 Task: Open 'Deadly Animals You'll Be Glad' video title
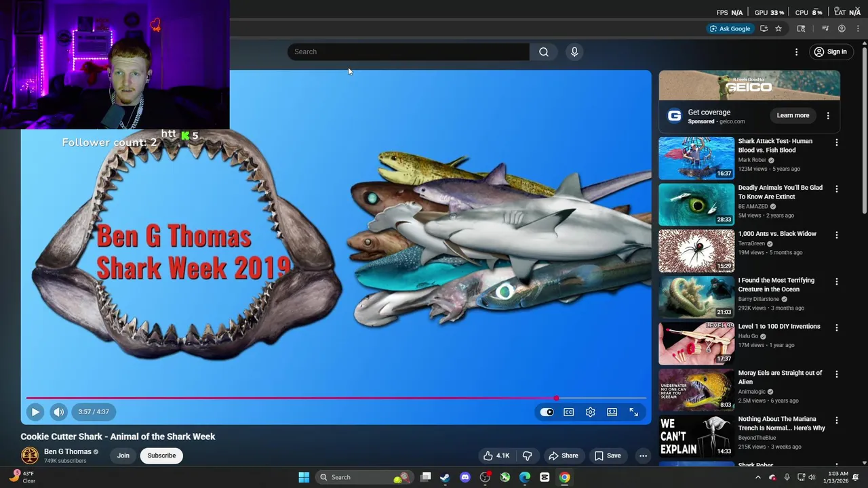pyautogui.click(x=780, y=192)
